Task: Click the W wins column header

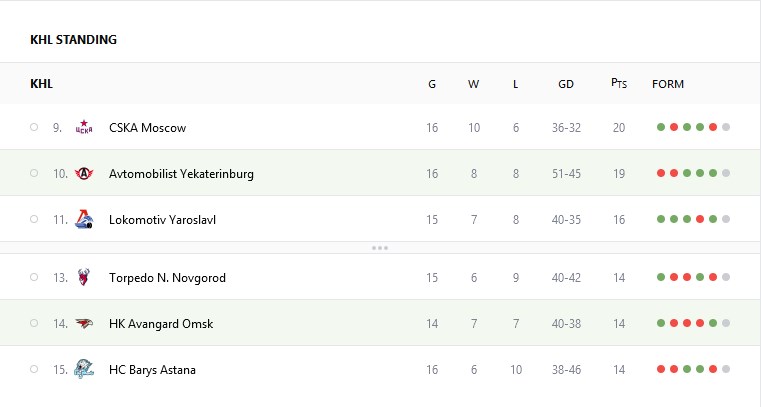Action: pos(473,84)
